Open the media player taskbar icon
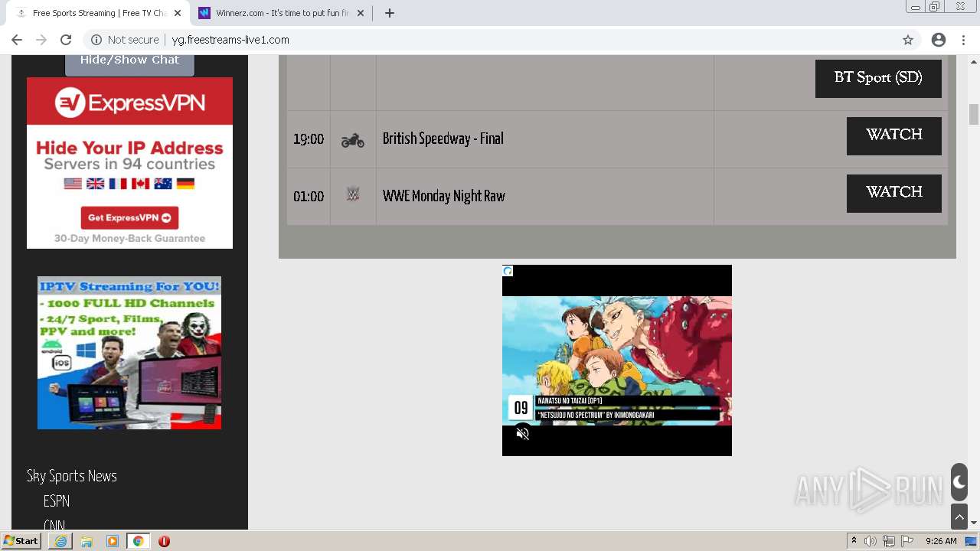 tap(113, 541)
